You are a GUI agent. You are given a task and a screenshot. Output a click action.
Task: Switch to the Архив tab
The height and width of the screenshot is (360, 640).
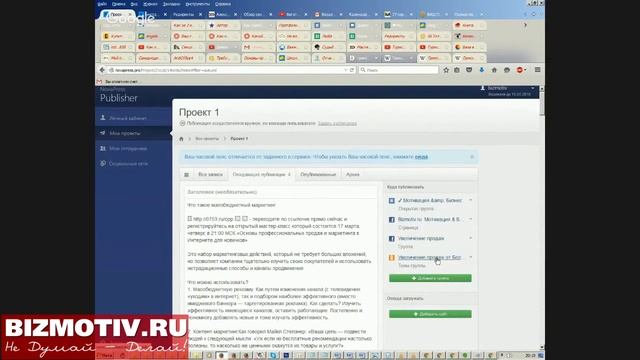click(353, 175)
